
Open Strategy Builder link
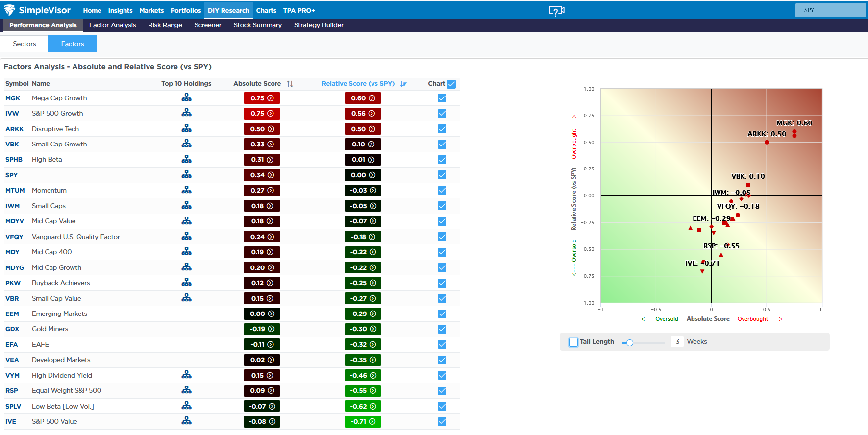(319, 25)
